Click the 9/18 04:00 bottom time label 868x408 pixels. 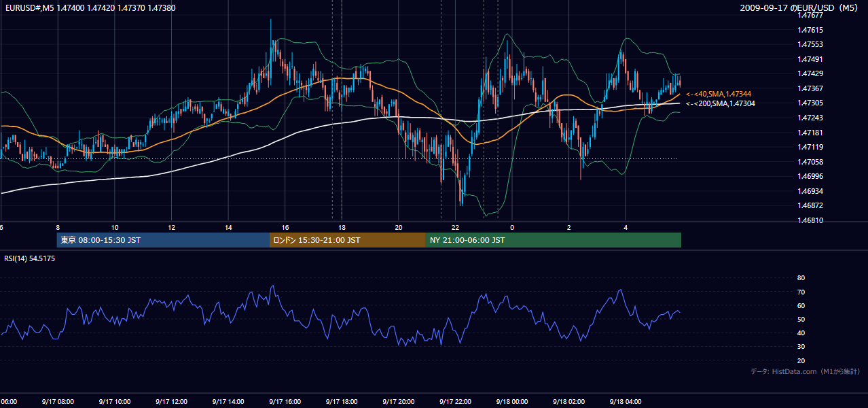tap(626, 401)
